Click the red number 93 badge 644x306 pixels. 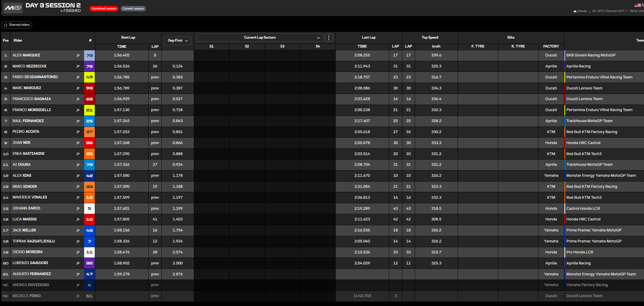[x=90, y=88]
